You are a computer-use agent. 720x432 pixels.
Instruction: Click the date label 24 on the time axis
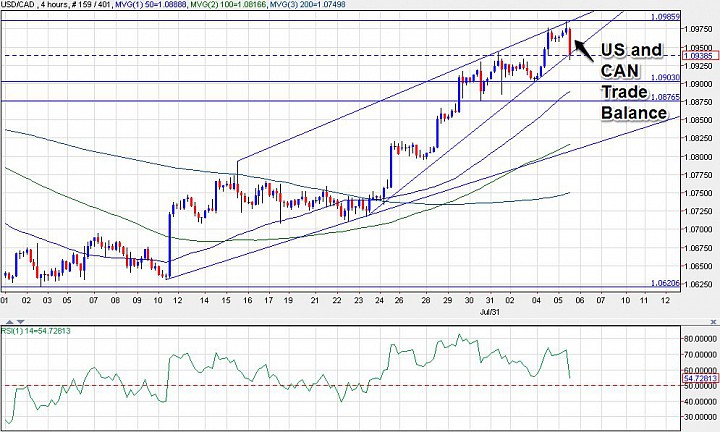click(x=379, y=300)
